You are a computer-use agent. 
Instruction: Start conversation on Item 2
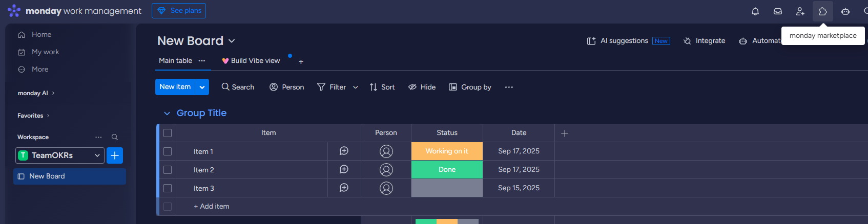(x=344, y=169)
